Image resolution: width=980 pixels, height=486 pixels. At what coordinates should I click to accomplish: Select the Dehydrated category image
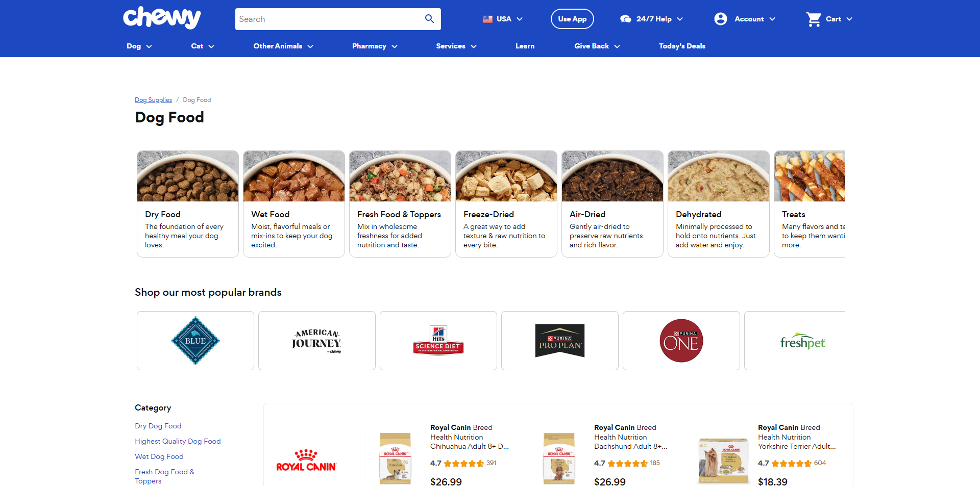tap(719, 176)
